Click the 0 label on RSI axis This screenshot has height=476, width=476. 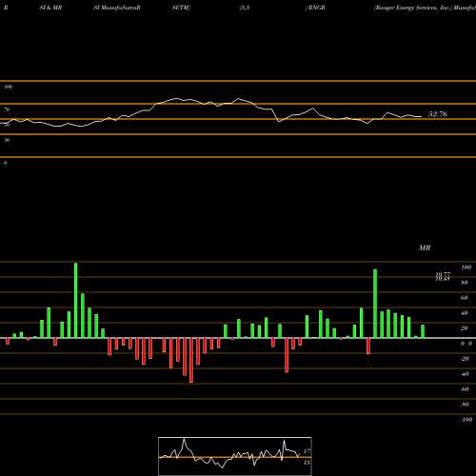(6, 163)
